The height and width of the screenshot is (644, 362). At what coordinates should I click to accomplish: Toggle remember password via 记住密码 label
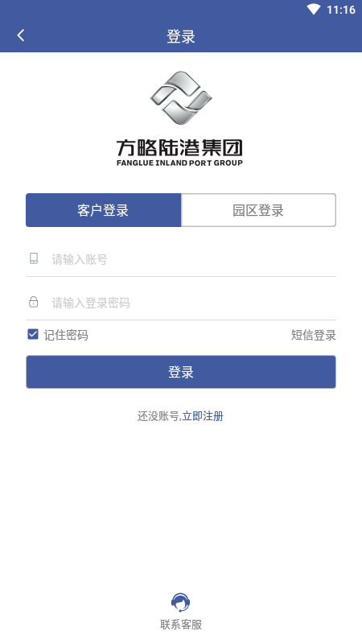[66, 335]
